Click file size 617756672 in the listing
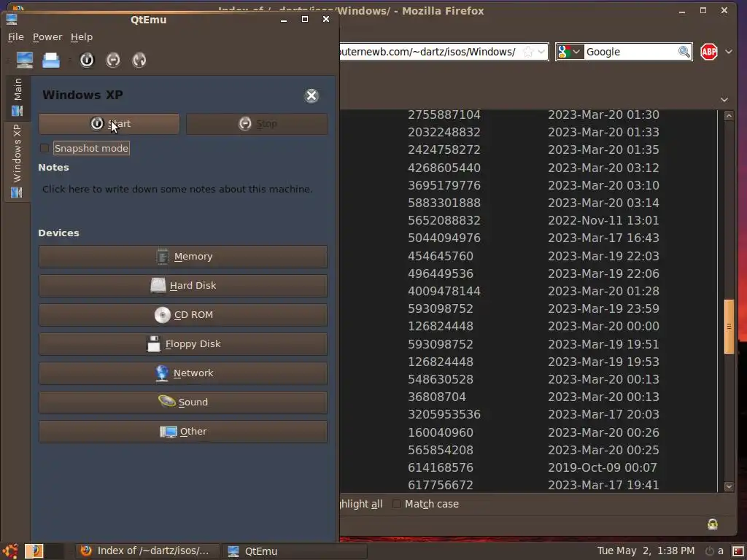Viewport: 747px width, 560px height. pos(441,485)
